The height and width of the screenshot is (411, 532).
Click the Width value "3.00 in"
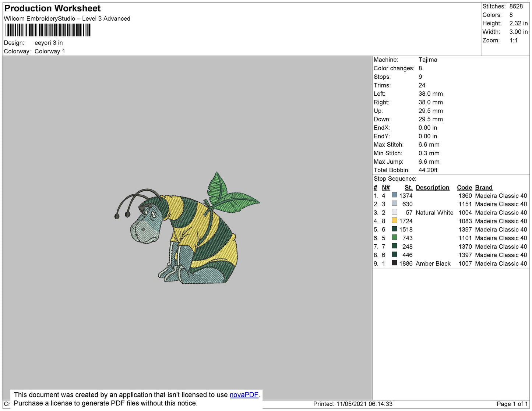pos(519,32)
